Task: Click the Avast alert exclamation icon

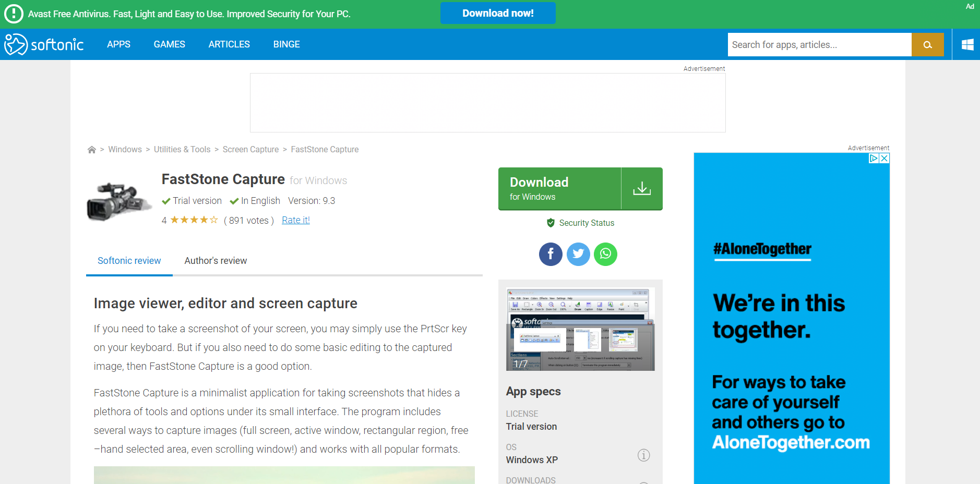Action: point(14,14)
